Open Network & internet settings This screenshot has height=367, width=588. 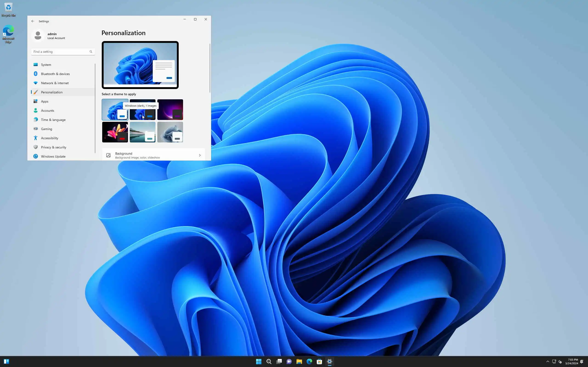tap(55, 83)
